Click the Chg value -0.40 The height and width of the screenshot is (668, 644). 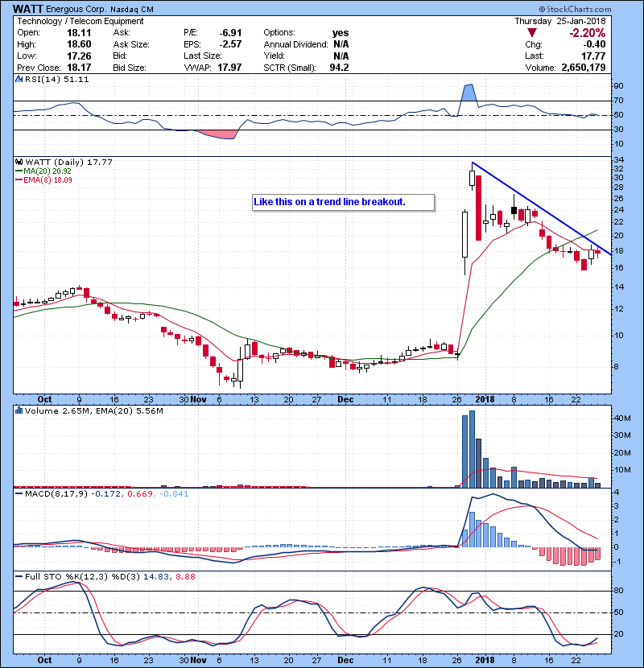[x=594, y=44]
